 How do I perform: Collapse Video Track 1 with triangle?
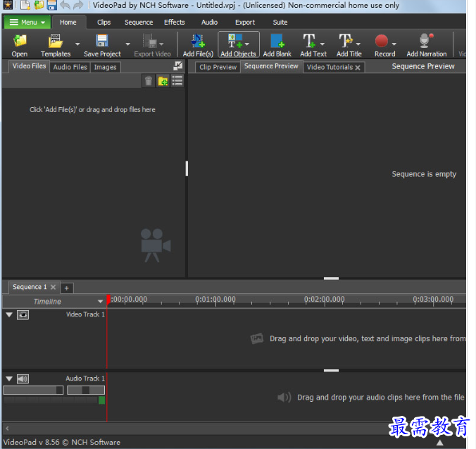point(9,315)
